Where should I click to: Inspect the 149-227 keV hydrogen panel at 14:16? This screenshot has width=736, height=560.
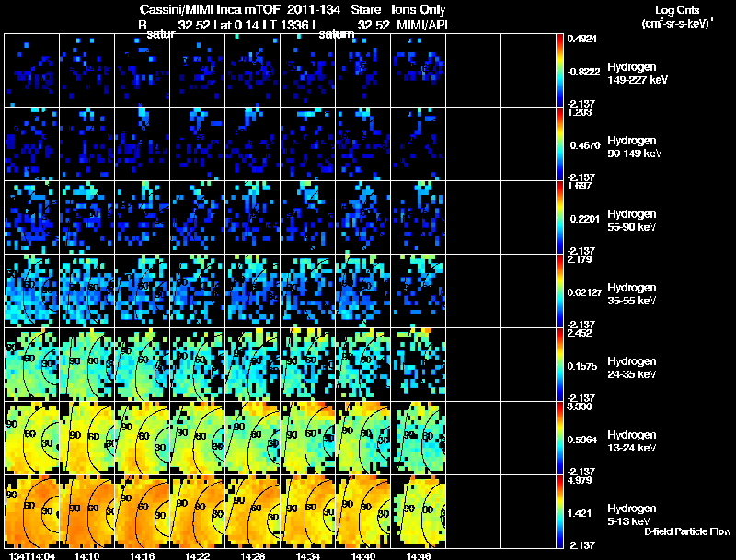pos(143,70)
